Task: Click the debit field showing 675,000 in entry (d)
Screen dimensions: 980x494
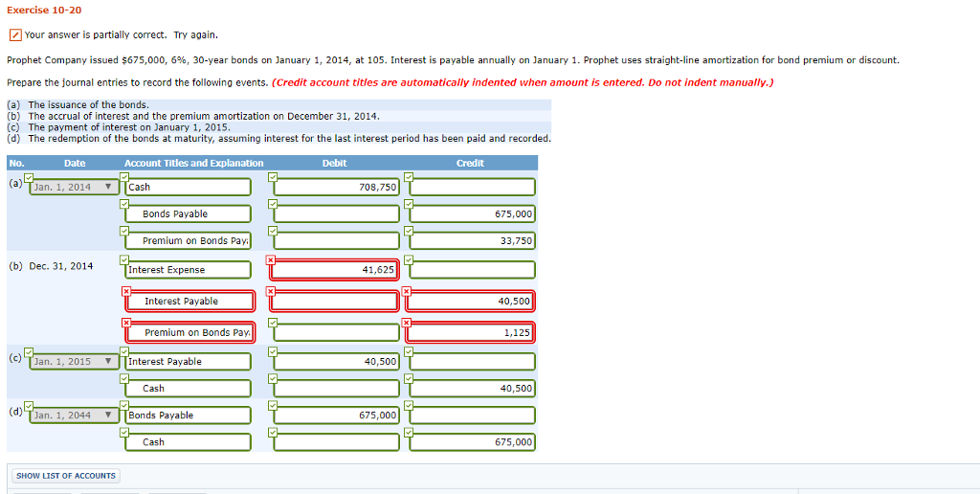Action: pos(336,415)
